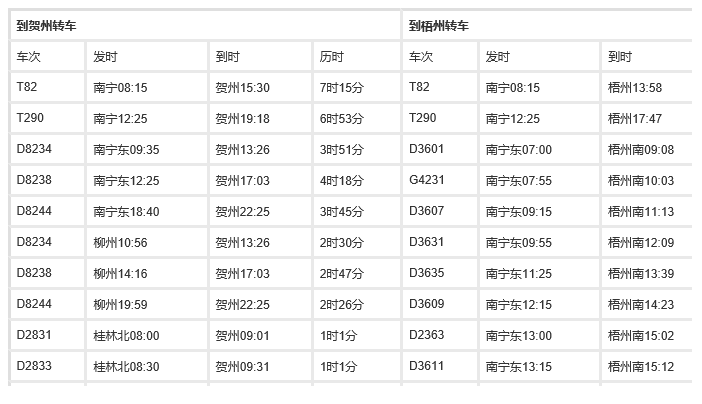The width and height of the screenshot is (702, 404).
Task: Select duration 6时53分
Action: coord(338,119)
